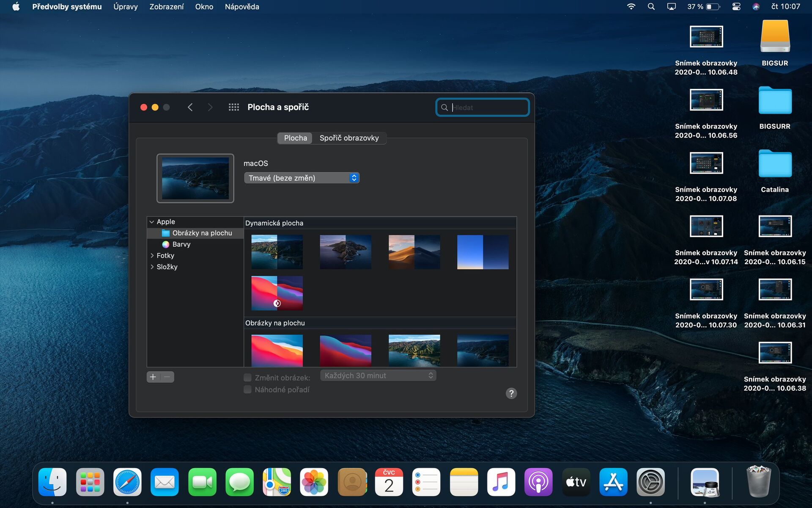Open the Zobrazení menu
The height and width of the screenshot is (508, 812).
(167, 7)
